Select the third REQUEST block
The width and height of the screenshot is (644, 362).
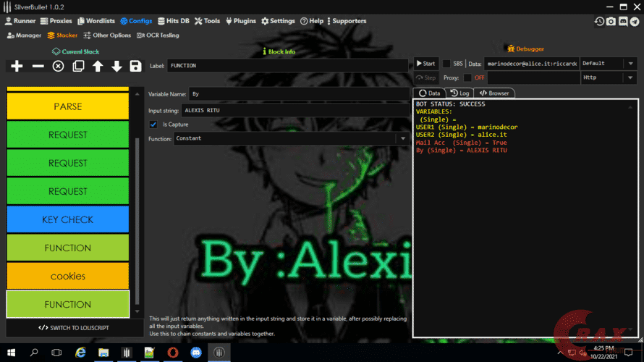click(x=68, y=191)
